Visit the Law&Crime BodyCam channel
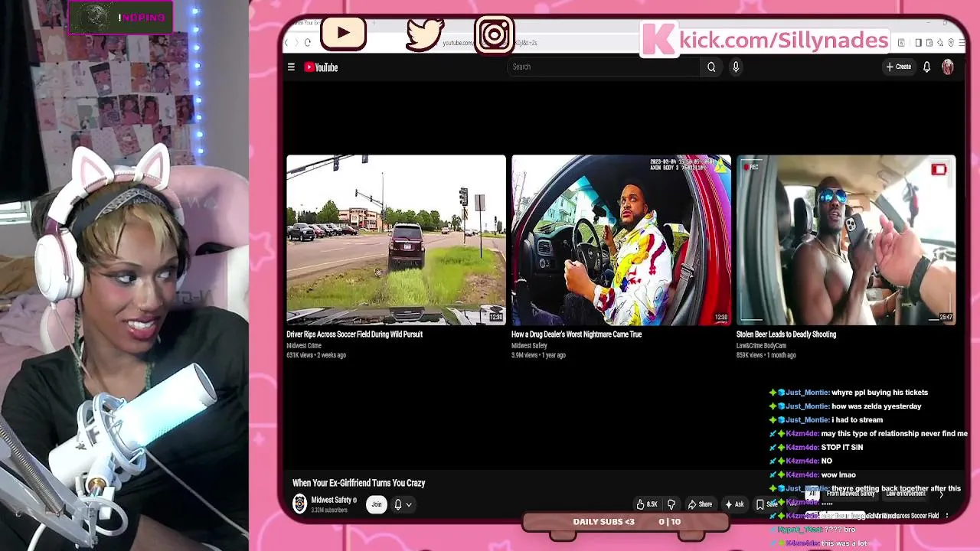 pos(761,346)
